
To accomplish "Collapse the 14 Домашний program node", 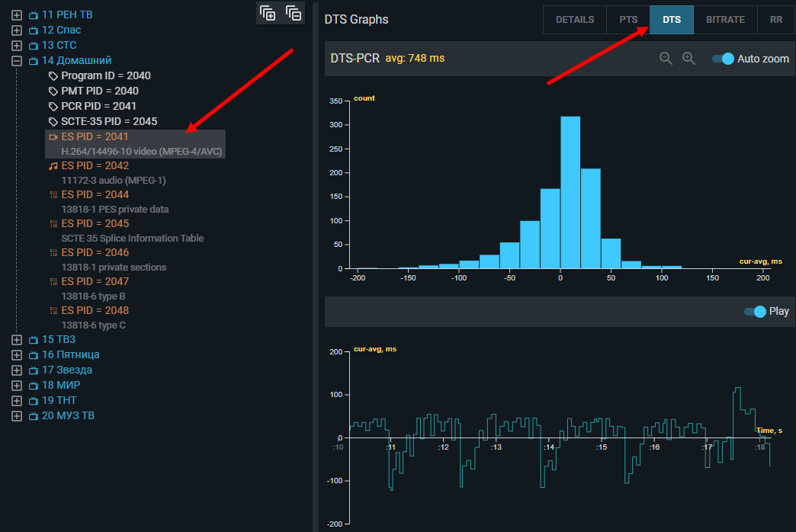I will [x=17, y=60].
